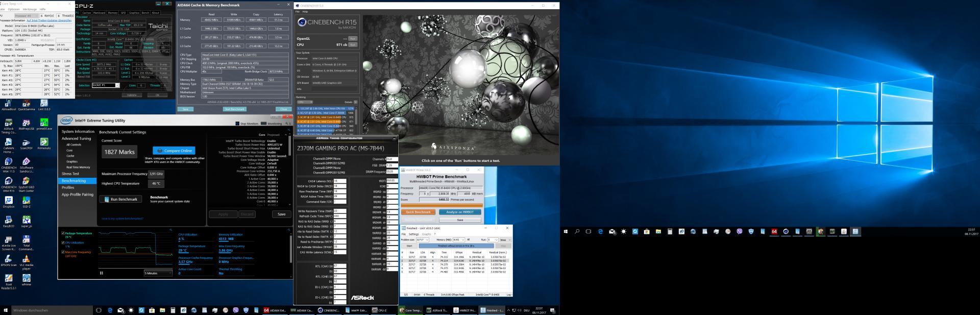Screen dimensions: 980x315
Task: Expand the Socket #1 selection dropdown in CPU-Z
Action: tap(117, 85)
